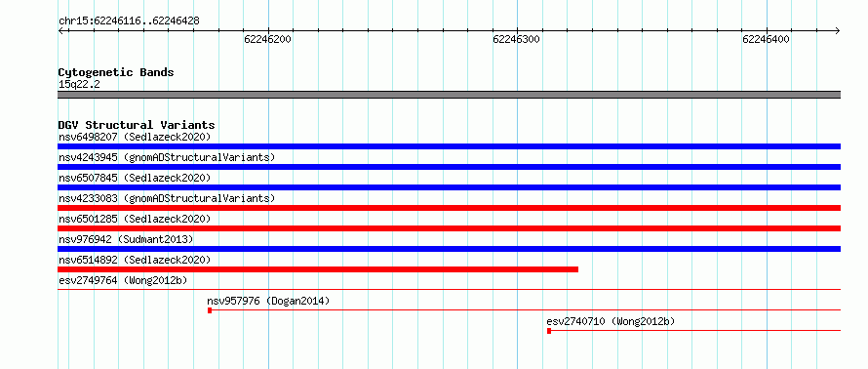This screenshot has width=868, height=369.
Task: Click the left arrowhead of the coordinate ruler
Action: tap(60, 30)
